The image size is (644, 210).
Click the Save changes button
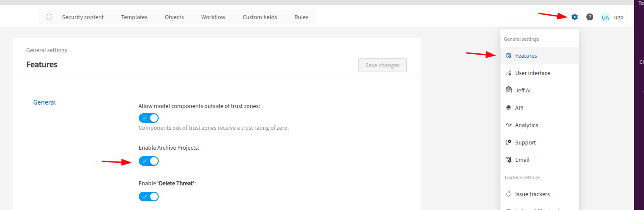pyautogui.click(x=382, y=65)
